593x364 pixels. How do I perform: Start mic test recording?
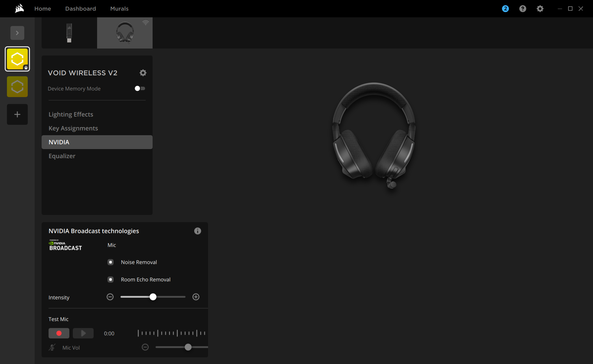pyautogui.click(x=59, y=333)
